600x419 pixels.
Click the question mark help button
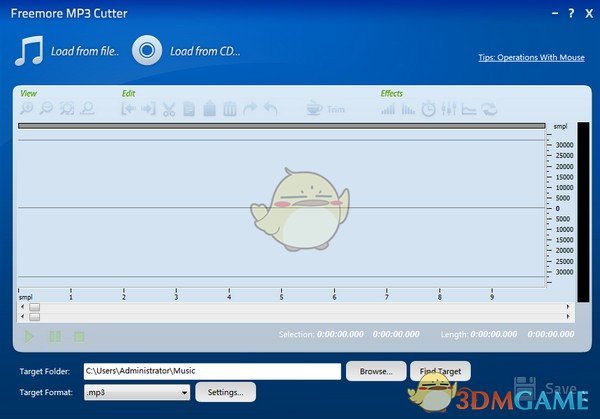click(x=571, y=13)
